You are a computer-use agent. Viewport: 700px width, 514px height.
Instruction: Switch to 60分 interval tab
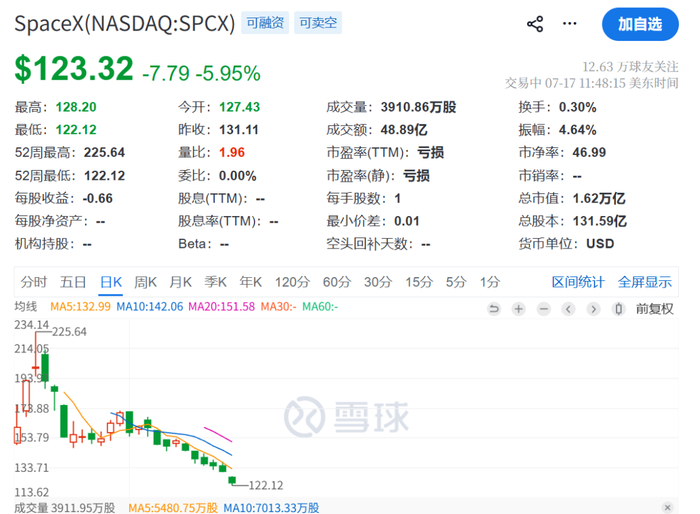337,282
